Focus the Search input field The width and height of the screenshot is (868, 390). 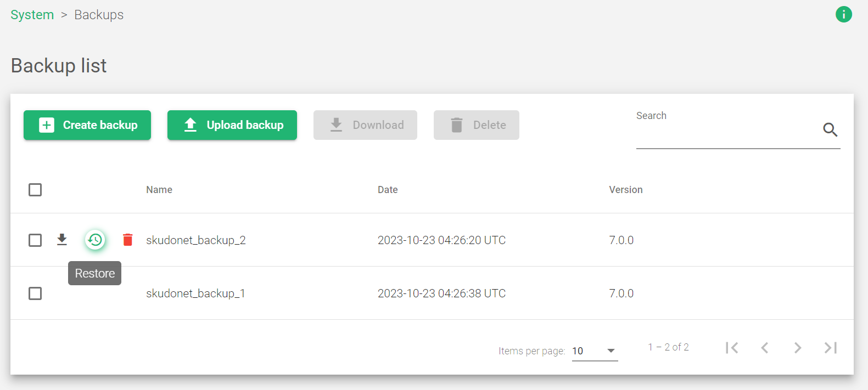click(727, 131)
